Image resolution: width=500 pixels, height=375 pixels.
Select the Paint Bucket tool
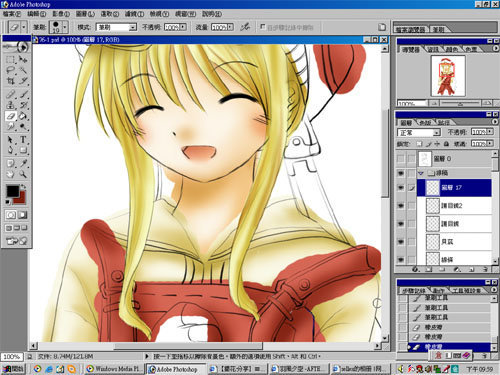[x=23, y=116]
